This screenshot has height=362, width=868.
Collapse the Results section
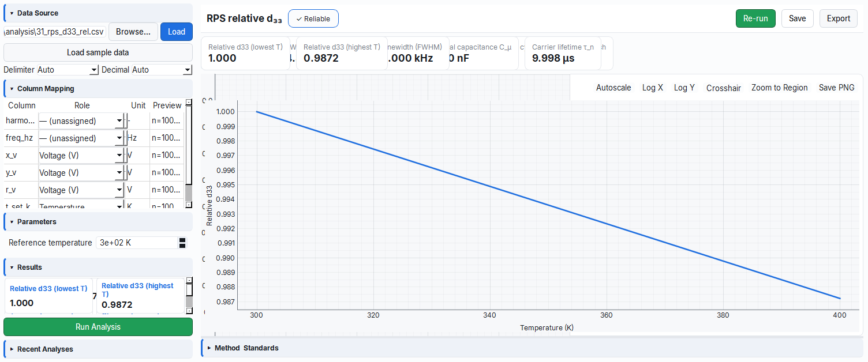click(98, 267)
